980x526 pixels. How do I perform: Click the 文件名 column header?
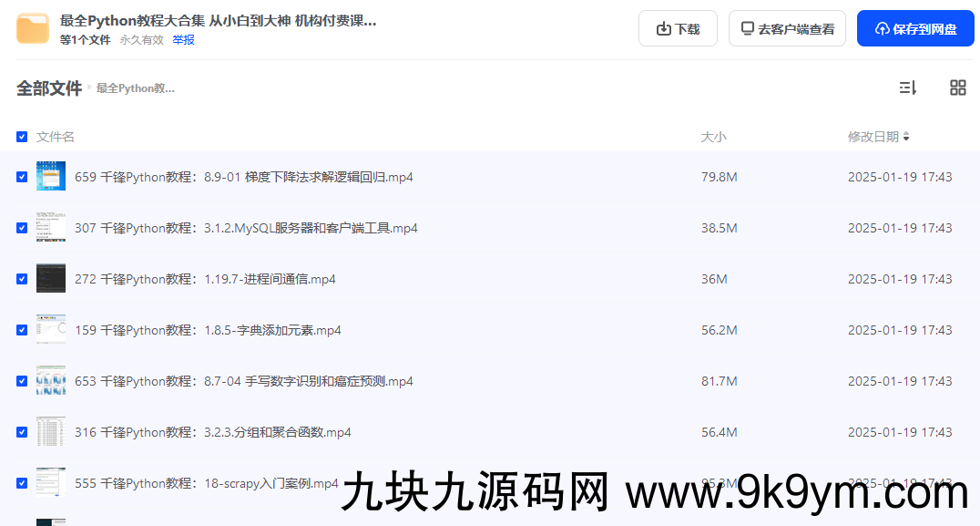pos(56,137)
